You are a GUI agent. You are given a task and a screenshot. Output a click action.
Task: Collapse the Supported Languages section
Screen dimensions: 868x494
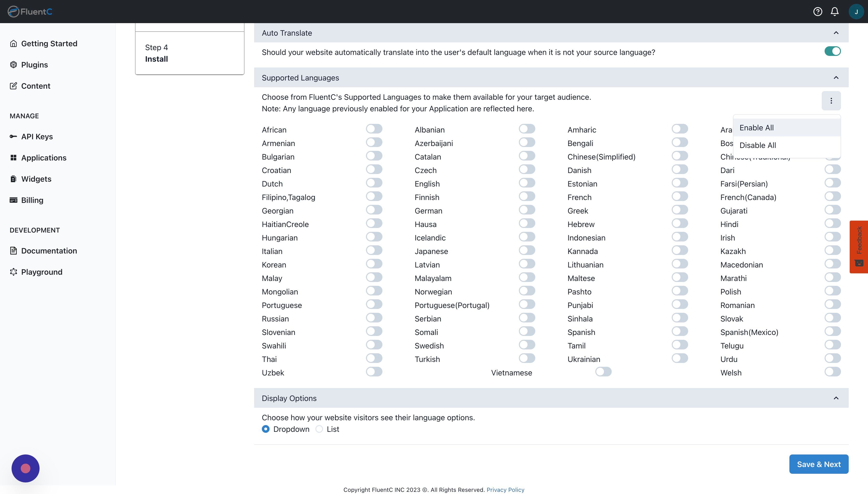click(x=836, y=78)
